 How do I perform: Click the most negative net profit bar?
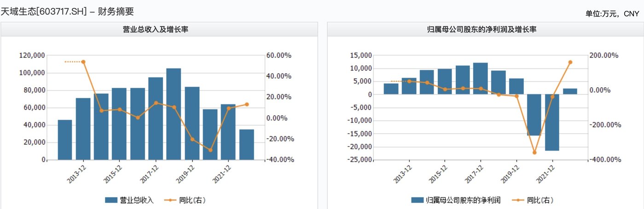pos(552,123)
